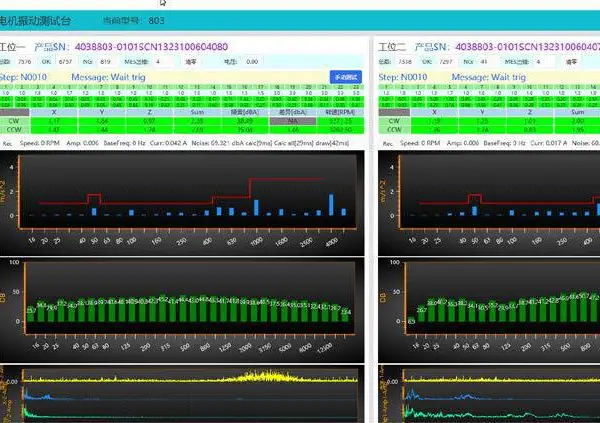
Task: Click the CCW row label in station two
Action: [394, 129]
